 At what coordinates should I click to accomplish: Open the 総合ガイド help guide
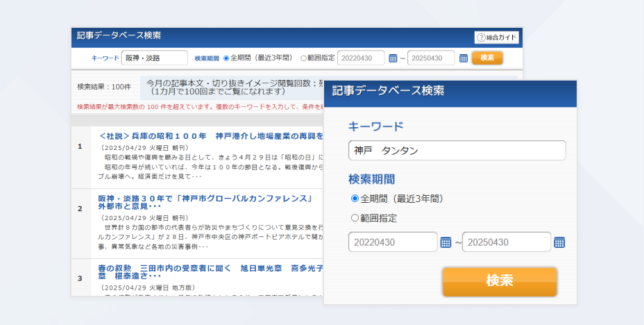click(x=496, y=37)
